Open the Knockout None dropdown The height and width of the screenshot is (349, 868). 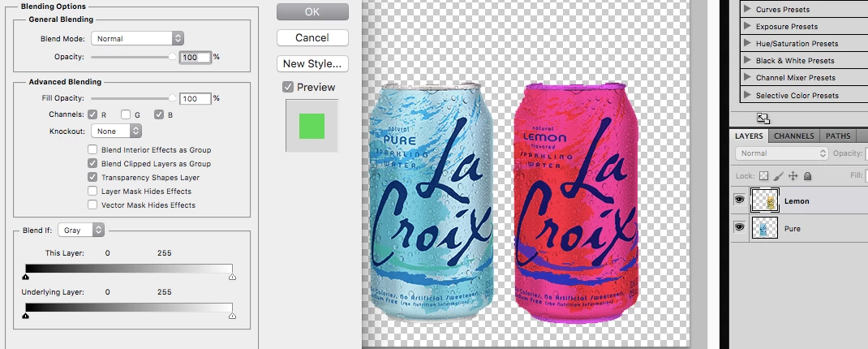point(116,131)
